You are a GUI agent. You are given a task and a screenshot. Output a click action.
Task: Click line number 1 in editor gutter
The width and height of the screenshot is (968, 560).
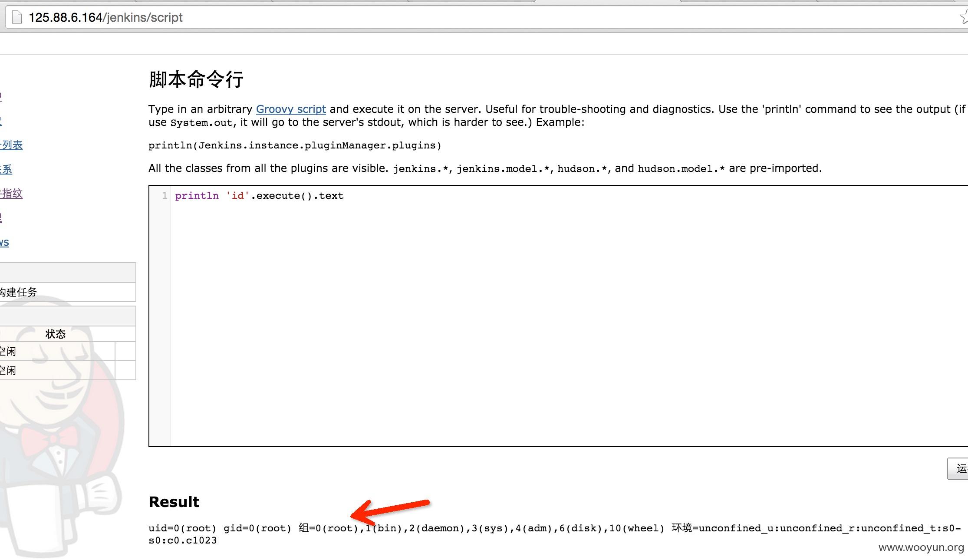pyautogui.click(x=165, y=196)
